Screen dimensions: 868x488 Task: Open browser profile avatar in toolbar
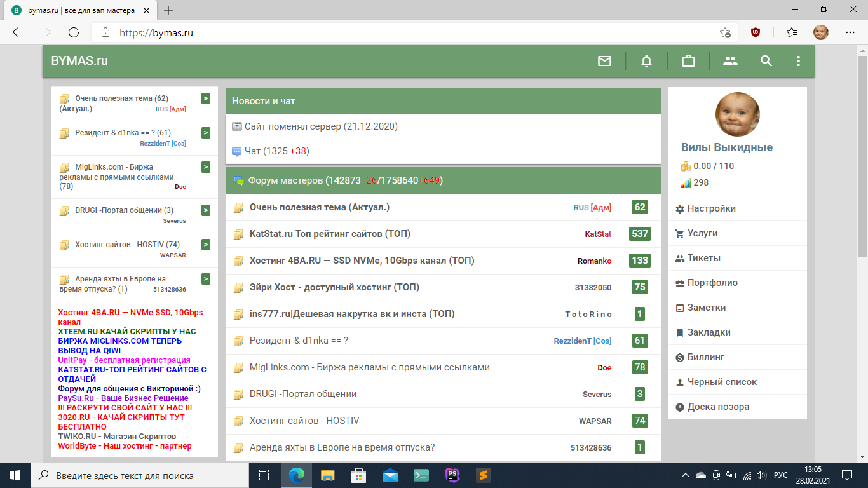tap(821, 32)
